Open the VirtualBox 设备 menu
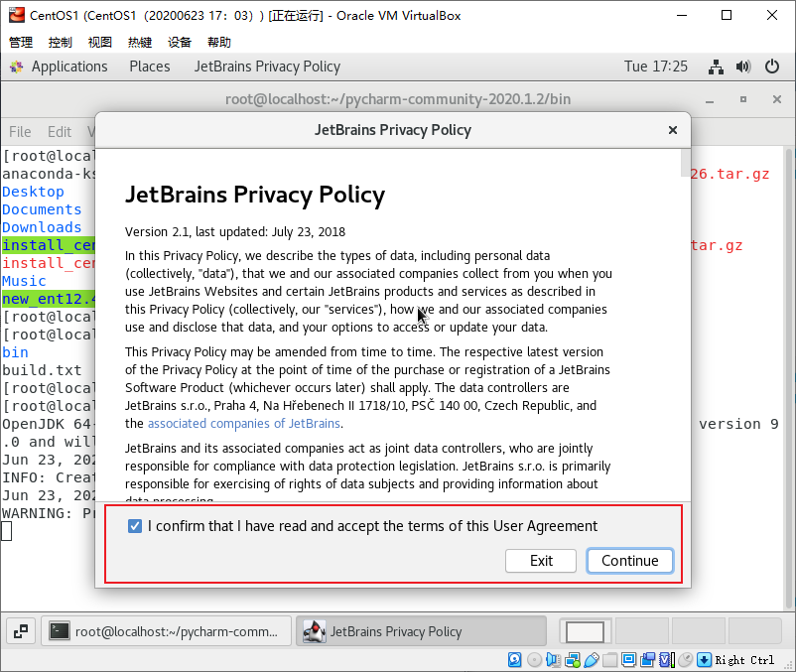 [x=179, y=43]
